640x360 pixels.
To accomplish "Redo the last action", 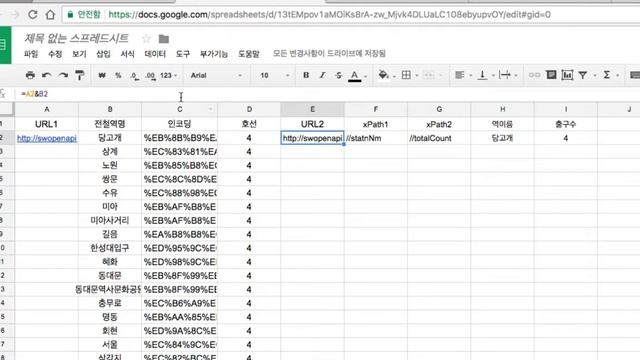I will click(x=63, y=75).
